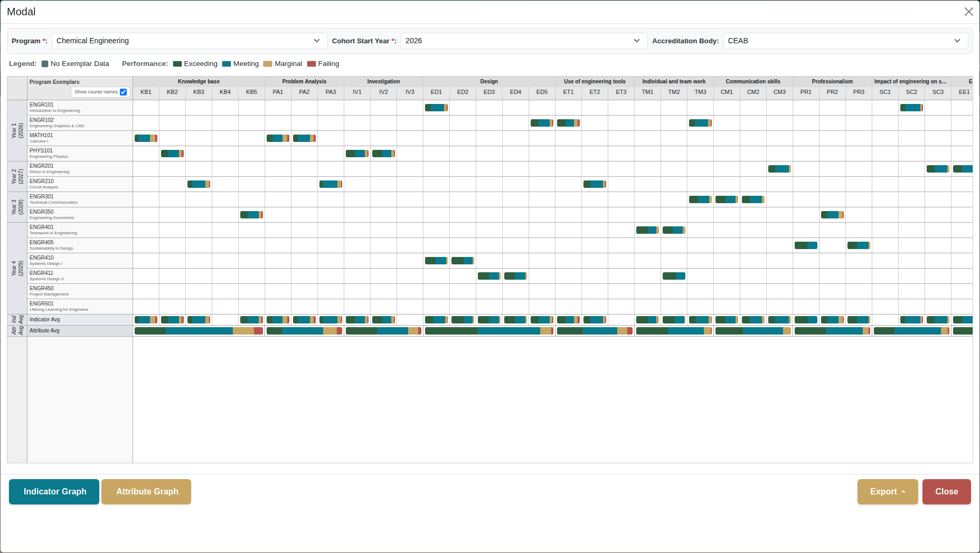Click the modal close X icon
The image size is (980, 553).
[969, 11]
